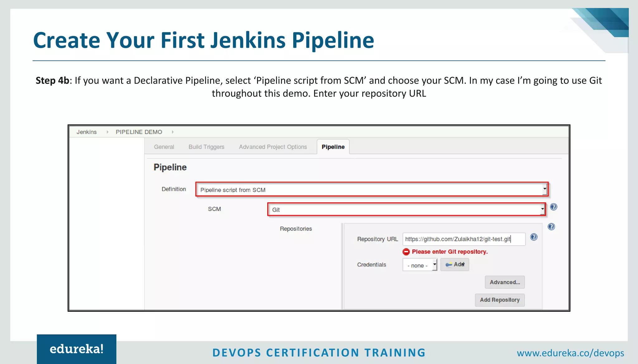638x364 pixels.
Task: Click the 'Credentials' label
Action: [x=371, y=265]
